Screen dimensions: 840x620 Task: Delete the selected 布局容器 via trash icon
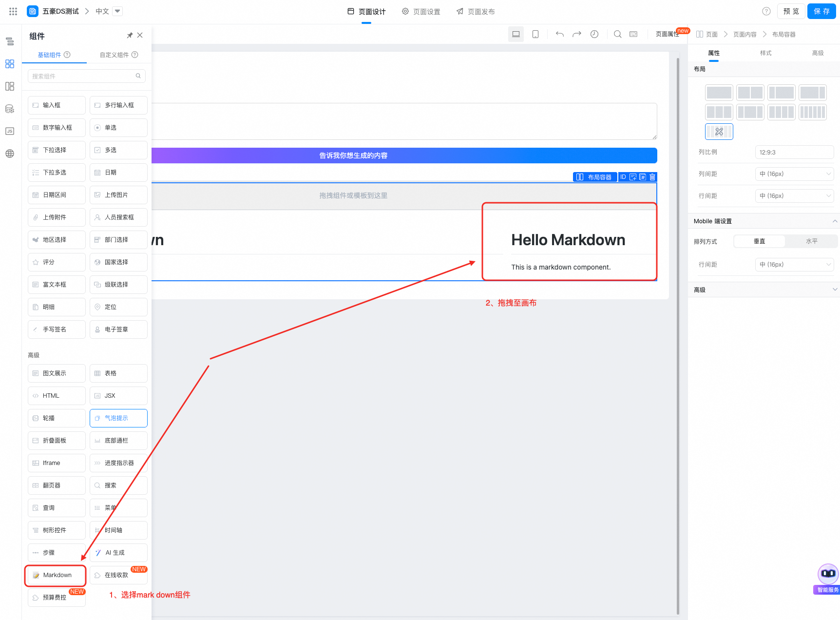point(652,177)
